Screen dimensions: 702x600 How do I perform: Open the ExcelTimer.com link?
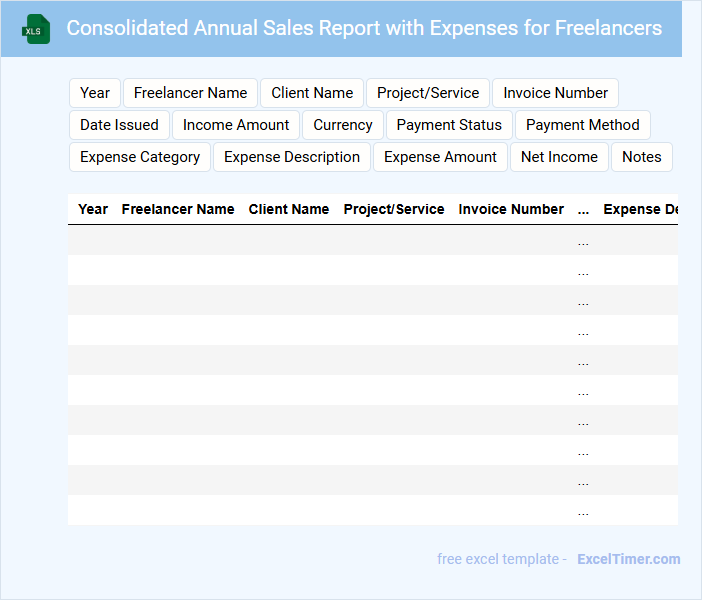(628, 559)
